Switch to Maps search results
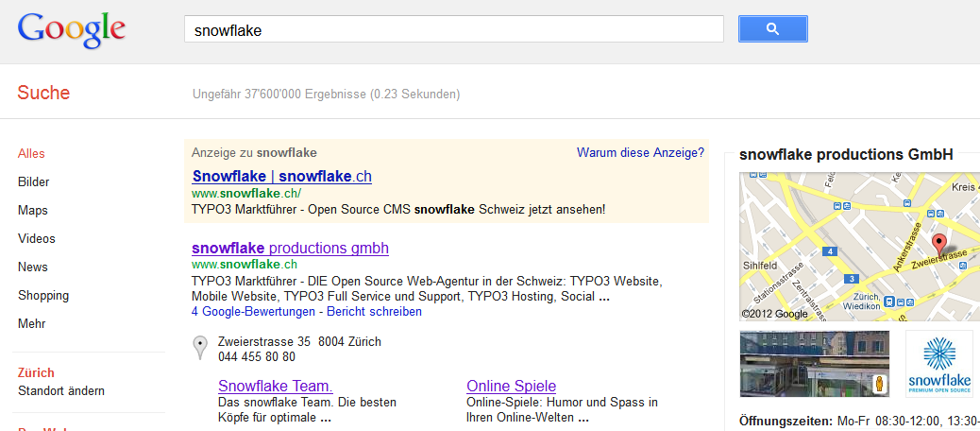 coord(33,210)
